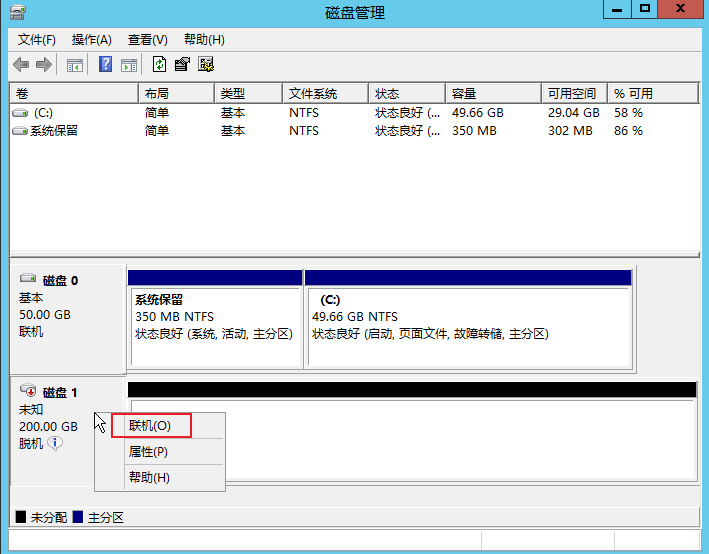Close the 磁盘管理 window
Image resolution: width=709 pixels, height=554 pixels.
coord(680,9)
